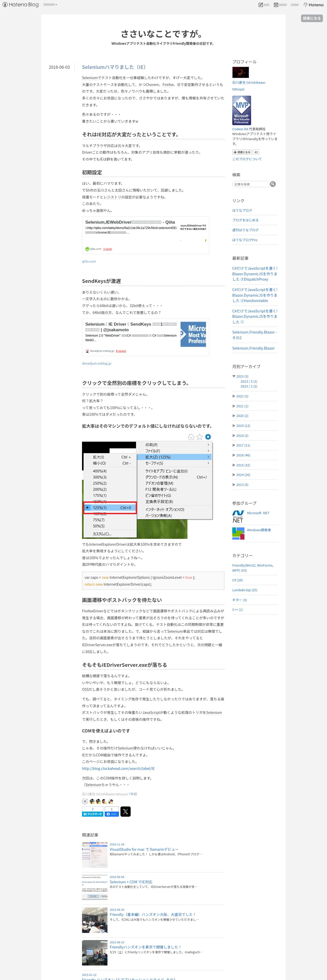Expand the 2013 archive triangle
This screenshot has width=327, height=980.
click(234, 485)
